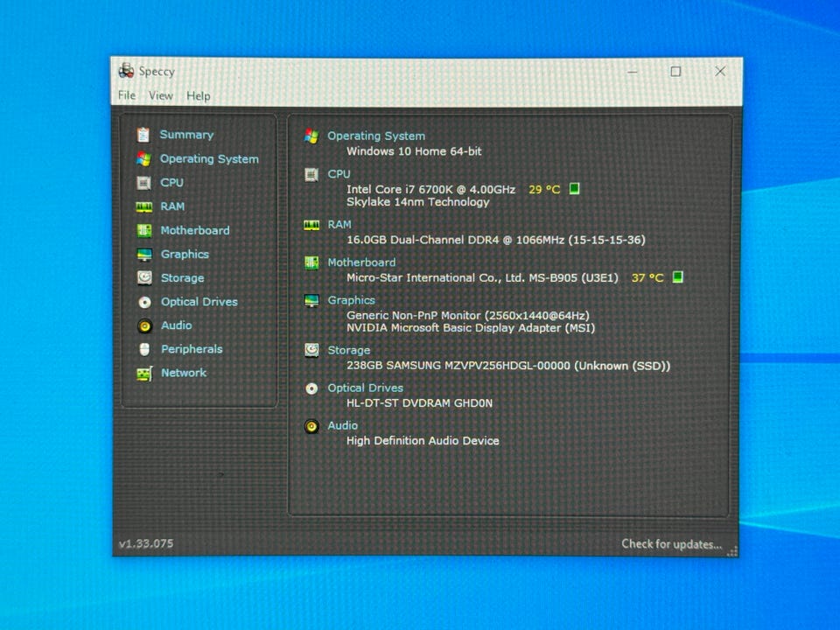
Task: Open the View menu
Action: [x=160, y=95]
